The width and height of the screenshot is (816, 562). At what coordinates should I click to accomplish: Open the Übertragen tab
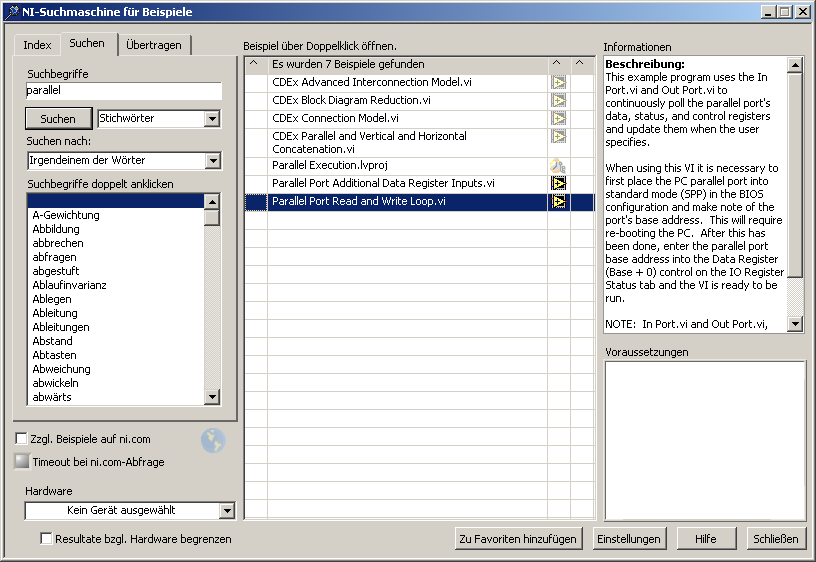(x=154, y=45)
